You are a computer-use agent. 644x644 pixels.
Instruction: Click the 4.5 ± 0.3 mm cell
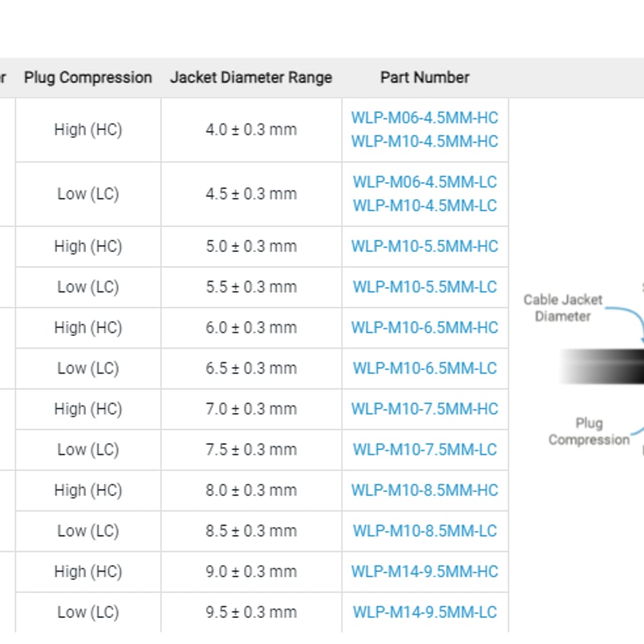click(251, 194)
